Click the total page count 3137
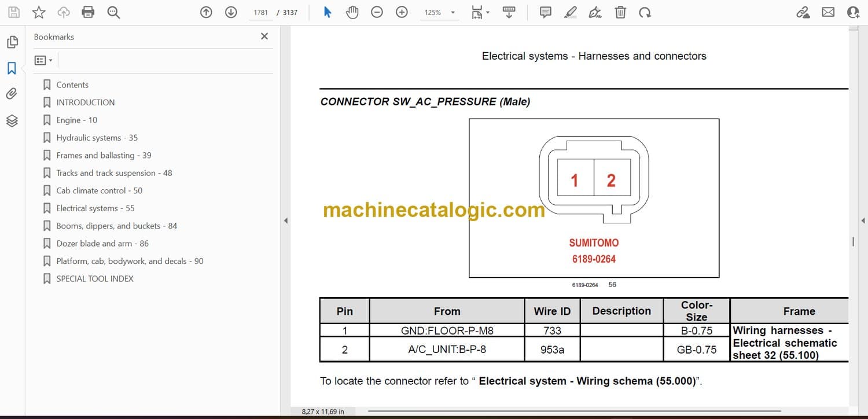Viewport: 868px width, 419px height. (290, 12)
